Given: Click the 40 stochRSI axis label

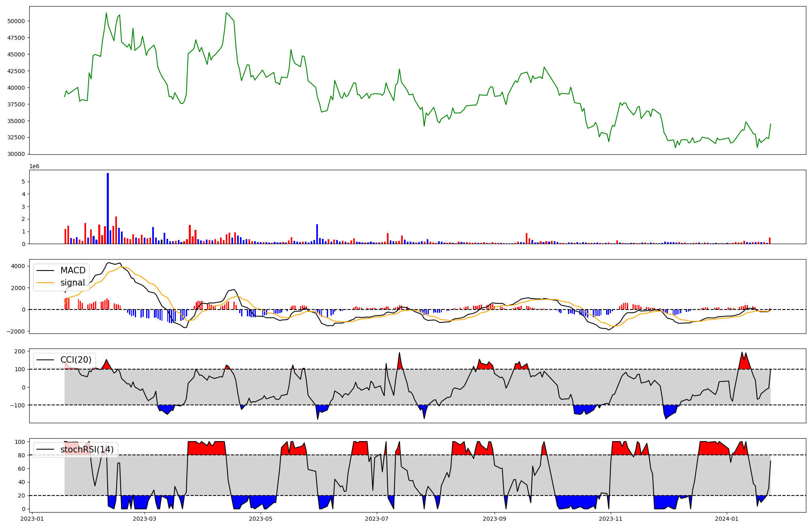Looking at the screenshot, I should click(x=22, y=483).
